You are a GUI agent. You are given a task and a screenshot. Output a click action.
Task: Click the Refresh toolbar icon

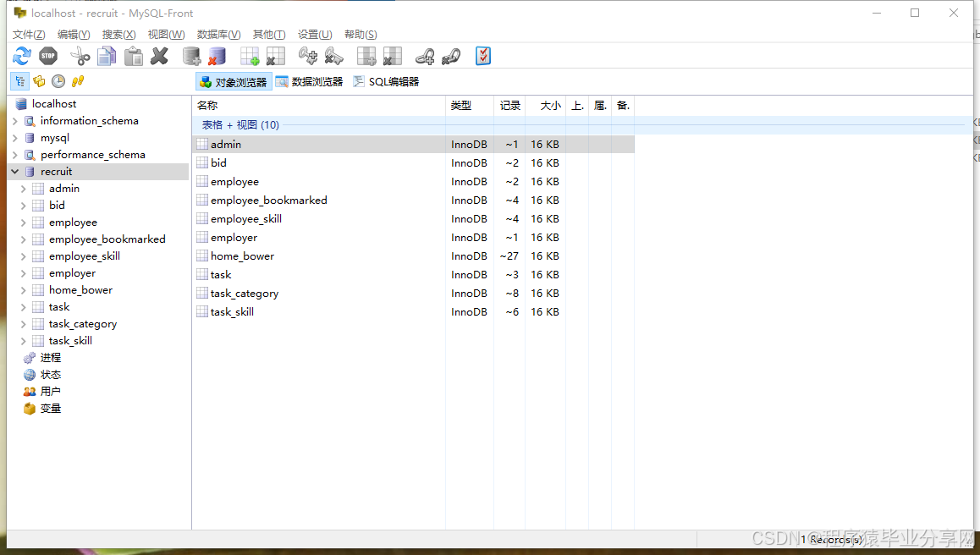[22, 56]
